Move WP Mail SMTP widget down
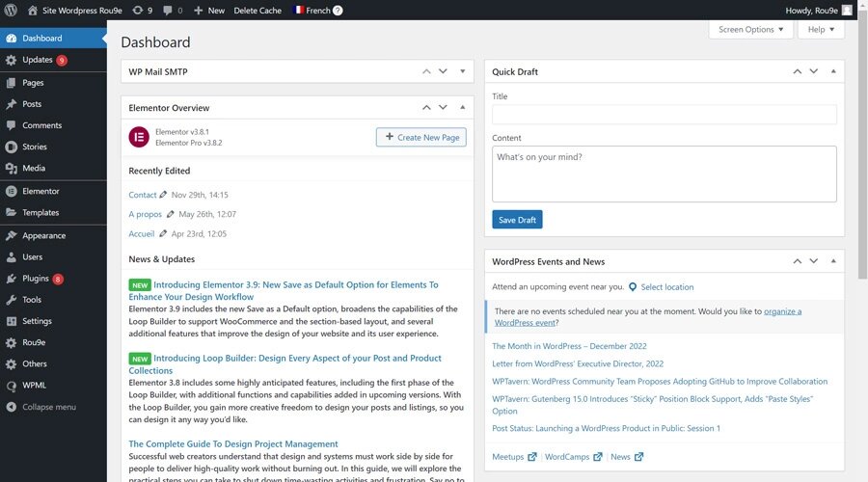The image size is (868, 482). pos(443,71)
